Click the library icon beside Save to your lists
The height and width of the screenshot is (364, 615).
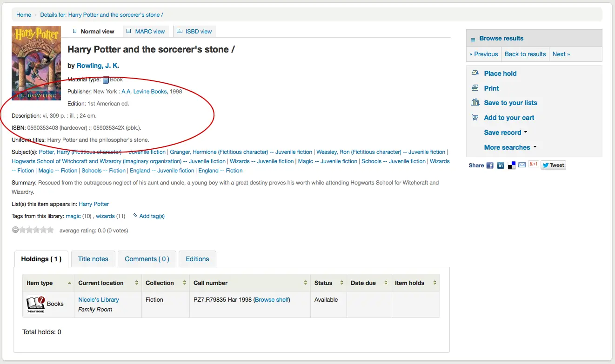coord(475,102)
